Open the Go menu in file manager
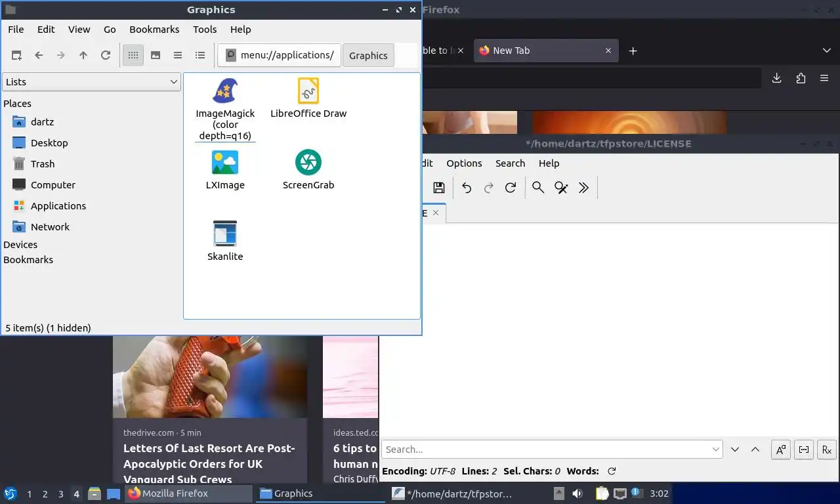The image size is (840, 504). (x=110, y=30)
